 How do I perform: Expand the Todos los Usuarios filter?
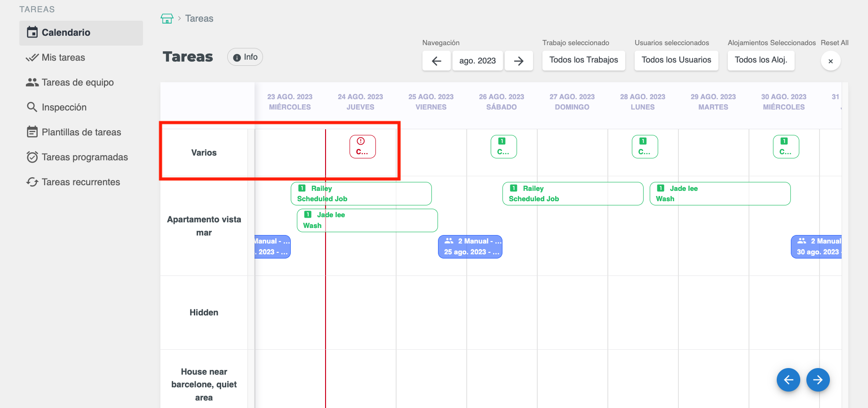(676, 60)
